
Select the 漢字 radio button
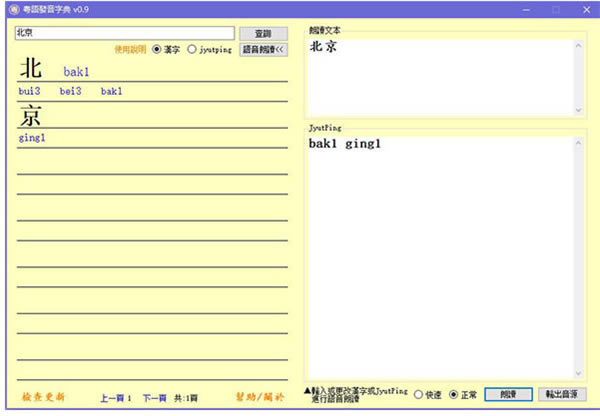[156, 49]
